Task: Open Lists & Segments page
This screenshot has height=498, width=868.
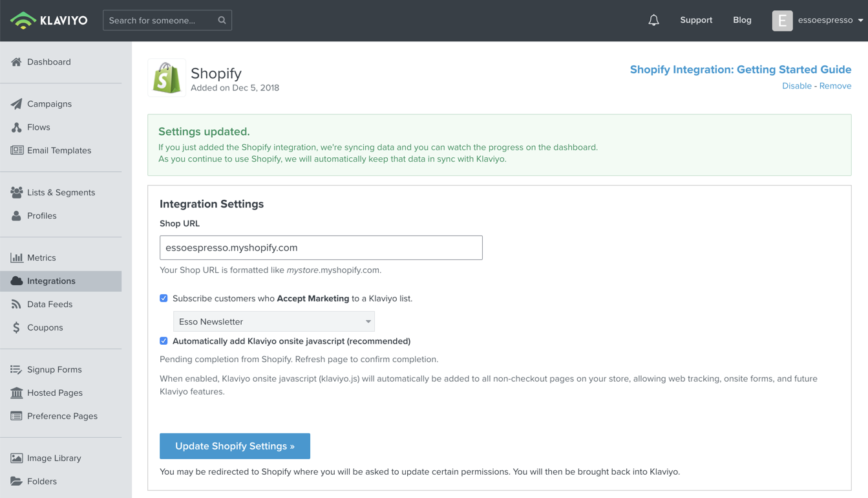Action: [x=61, y=193]
